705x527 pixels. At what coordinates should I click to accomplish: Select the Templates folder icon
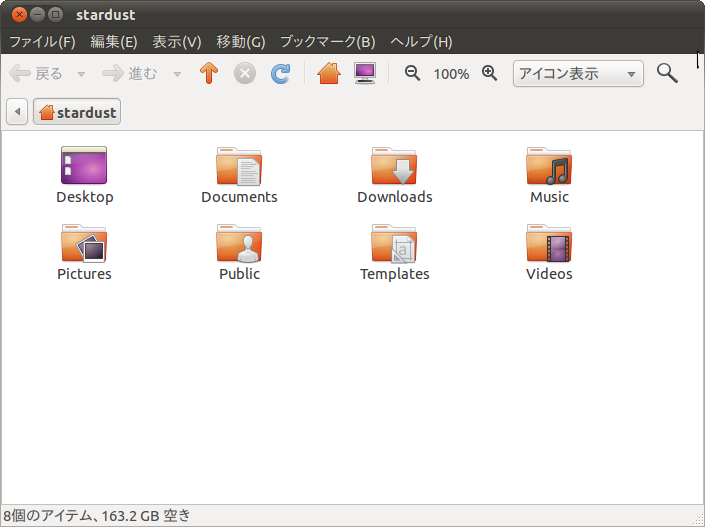394,243
